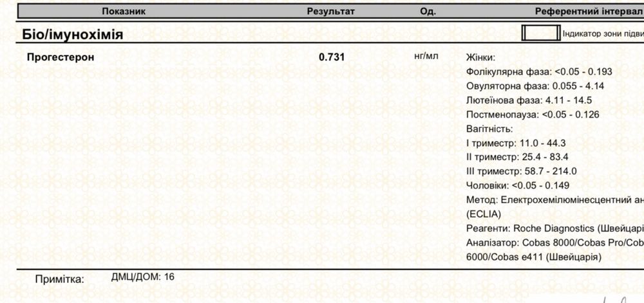Image resolution: width=644 pixels, height=303 pixels.
Task: Click the "Жінки:" reference label
Action: point(480,57)
